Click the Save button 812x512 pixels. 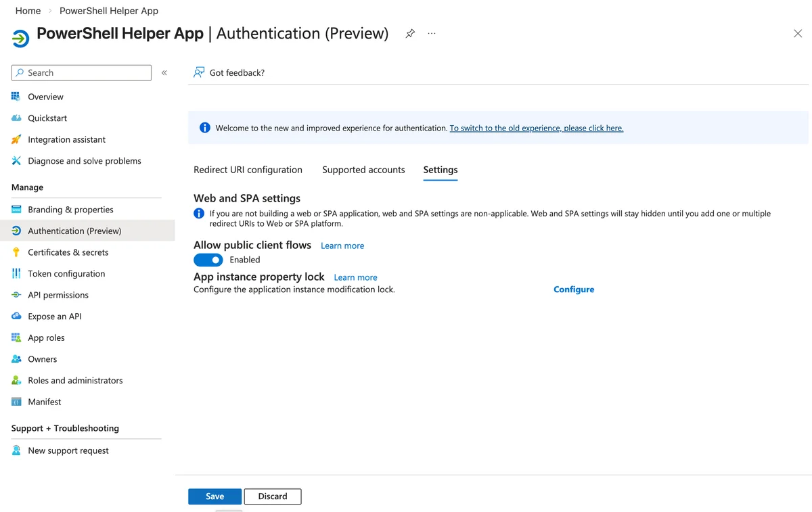[215, 496]
